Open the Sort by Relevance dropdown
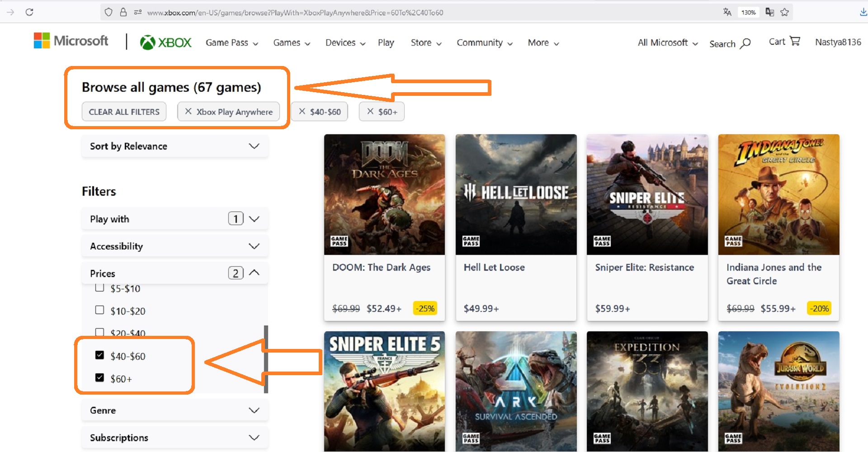The width and height of the screenshot is (868, 452). click(175, 146)
